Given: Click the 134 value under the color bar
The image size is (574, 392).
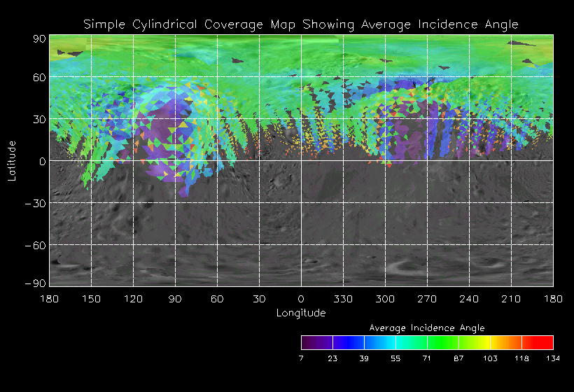Looking at the screenshot, I should (x=553, y=358).
